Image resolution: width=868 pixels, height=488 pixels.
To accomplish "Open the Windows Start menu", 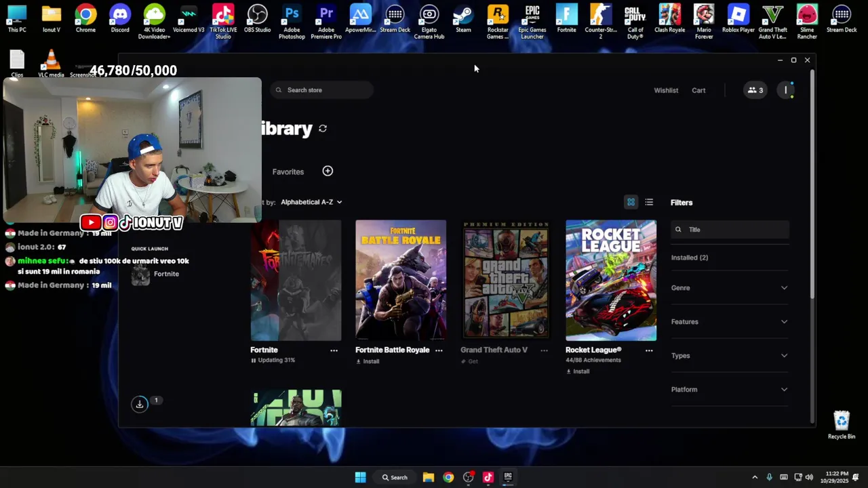I will pos(360,477).
